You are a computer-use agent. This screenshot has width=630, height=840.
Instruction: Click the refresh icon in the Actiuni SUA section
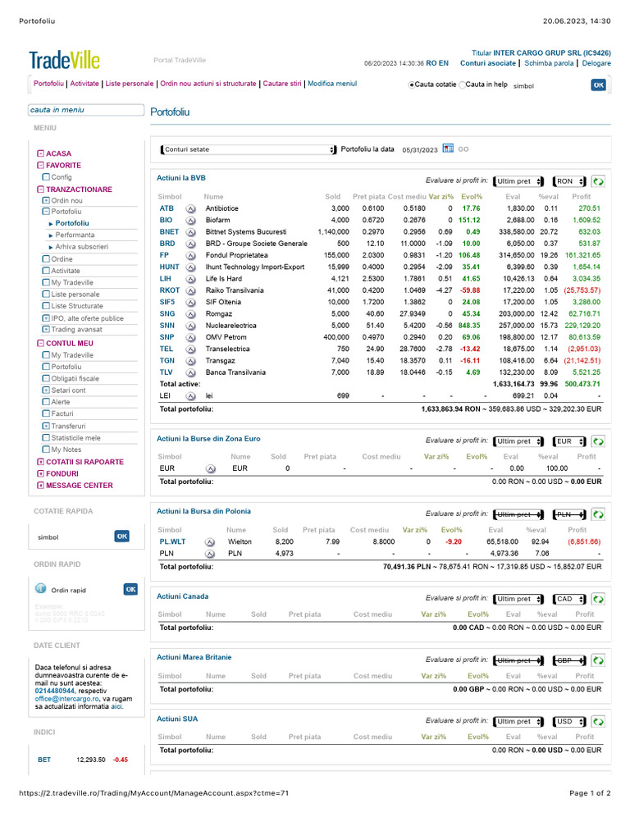click(598, 722)
